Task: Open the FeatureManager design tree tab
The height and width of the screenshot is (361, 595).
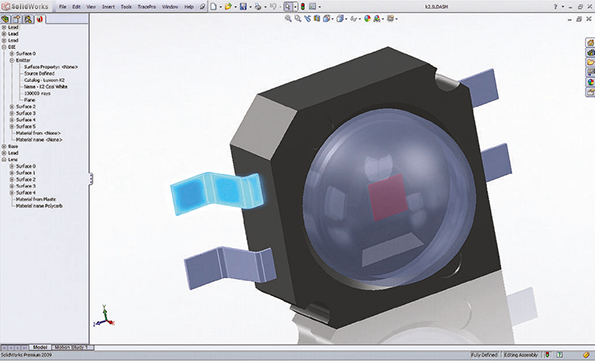Action: click(x=5, y=19)
